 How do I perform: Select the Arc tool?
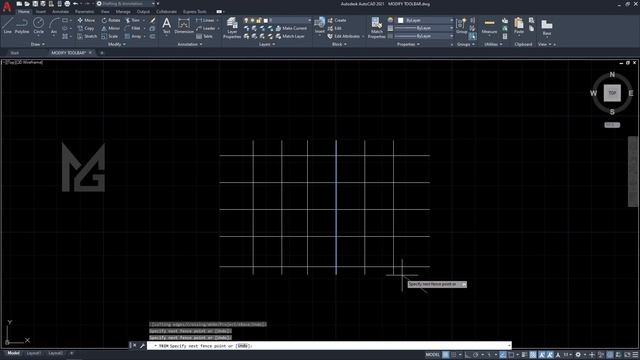[x=54, y=25]
